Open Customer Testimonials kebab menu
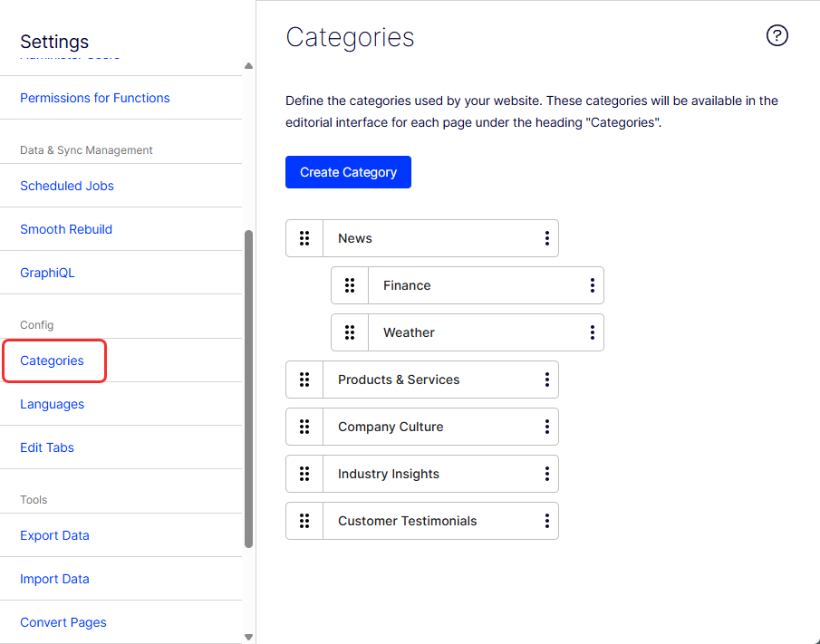This screenshot has height=644, width=820. (547, 521)
